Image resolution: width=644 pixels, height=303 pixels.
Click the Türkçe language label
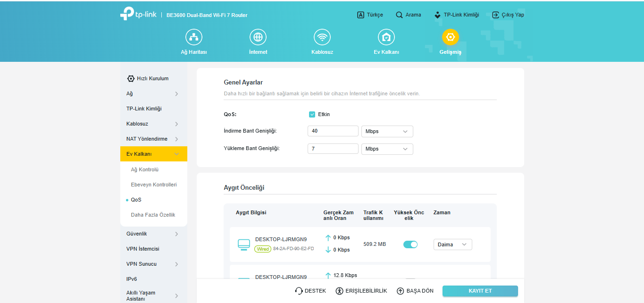point(375,15)
